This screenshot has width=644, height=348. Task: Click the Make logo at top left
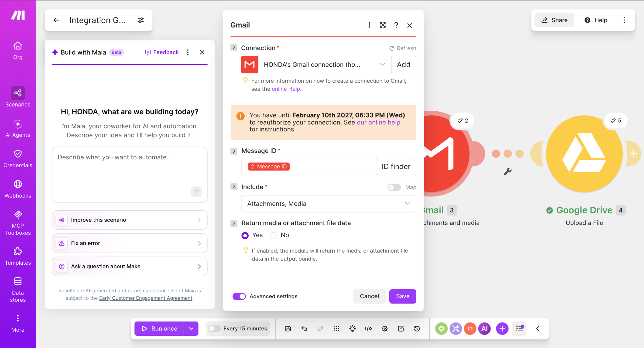[18, 15]
